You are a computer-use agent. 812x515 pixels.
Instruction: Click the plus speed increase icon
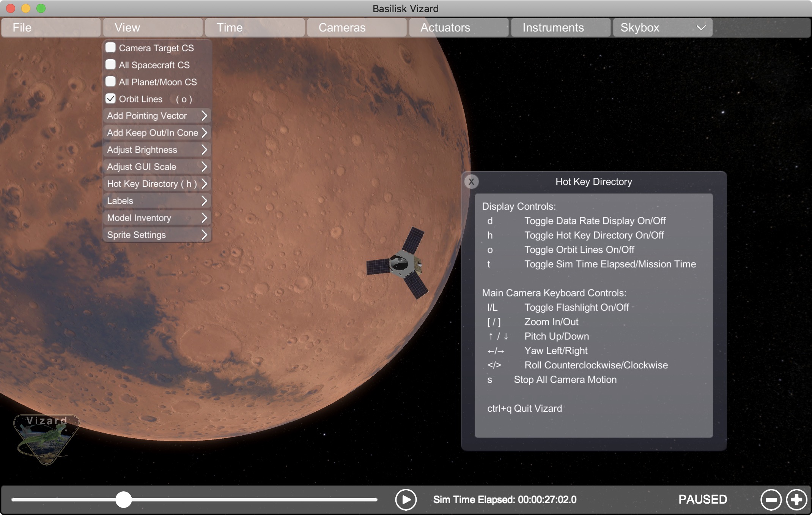point(796,499)
